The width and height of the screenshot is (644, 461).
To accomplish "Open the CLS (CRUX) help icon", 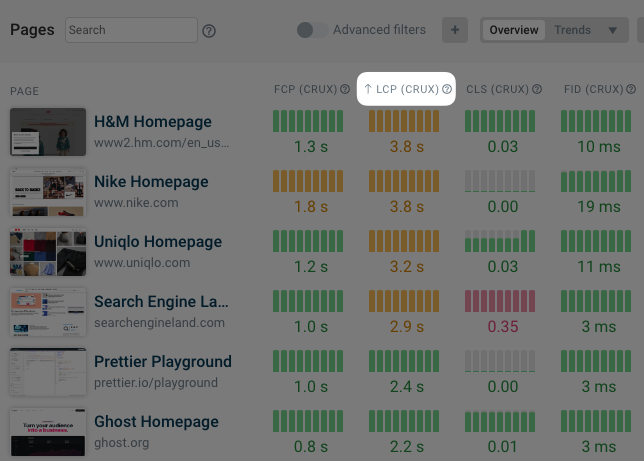I will (537, 89).
